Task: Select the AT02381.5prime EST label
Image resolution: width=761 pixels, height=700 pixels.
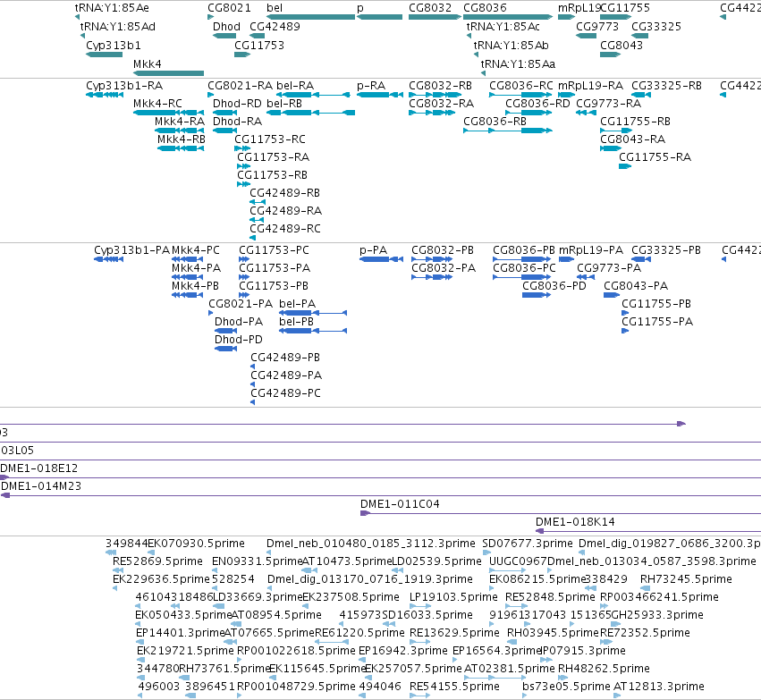Action: 510,669
